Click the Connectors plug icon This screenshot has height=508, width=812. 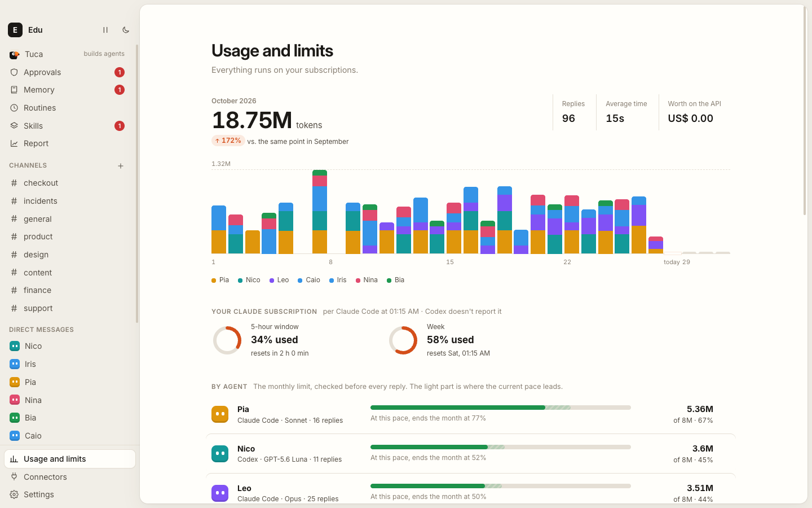(x=14, y=477)
